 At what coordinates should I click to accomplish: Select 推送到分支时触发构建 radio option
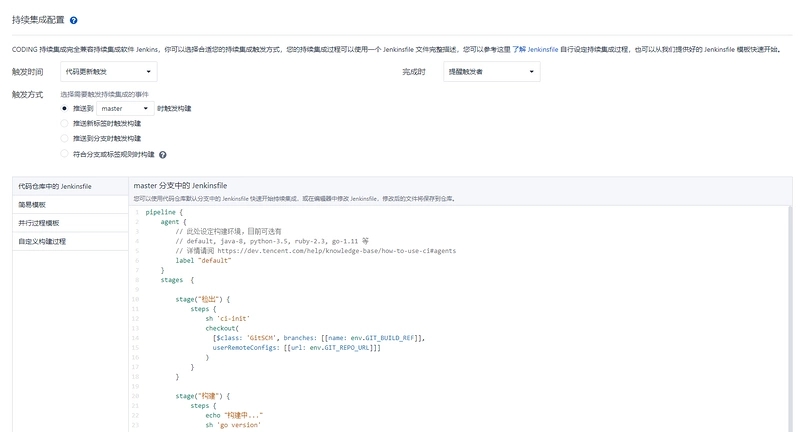[x=64, y=138]
